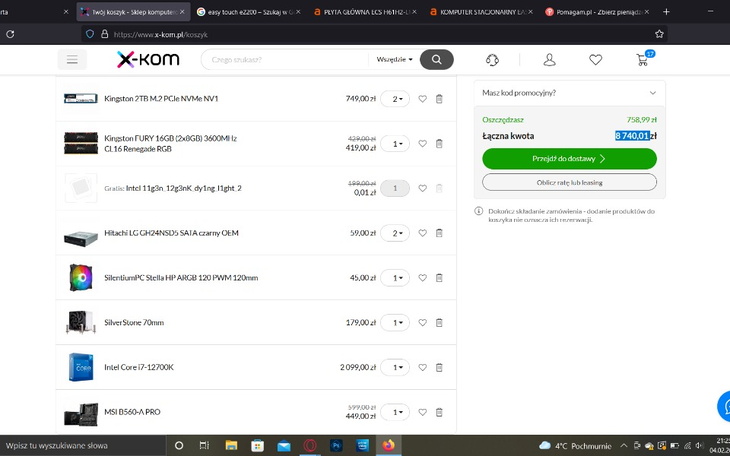Favorite the Hitachi LG GH24NSD5 drive
This screenshot has width=730, height=456.
coord(423,233)
